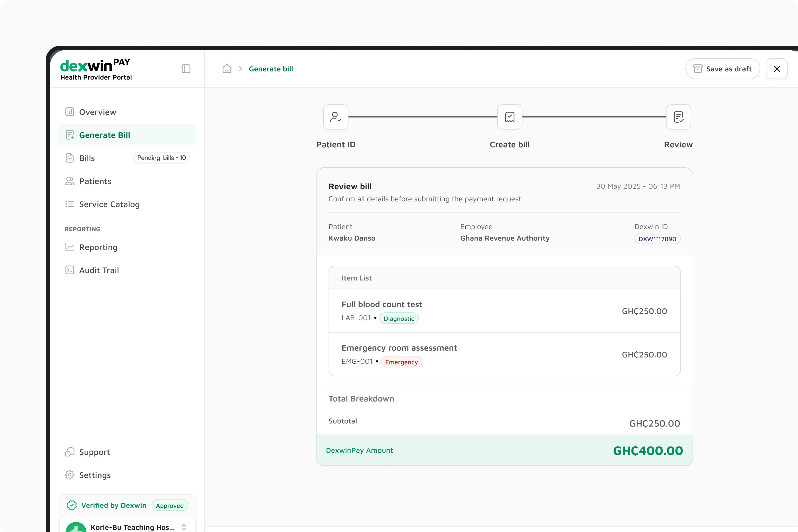The image size is (798, 532).
Task: Go to the Patient ID step icon
Action: (336, 117)
